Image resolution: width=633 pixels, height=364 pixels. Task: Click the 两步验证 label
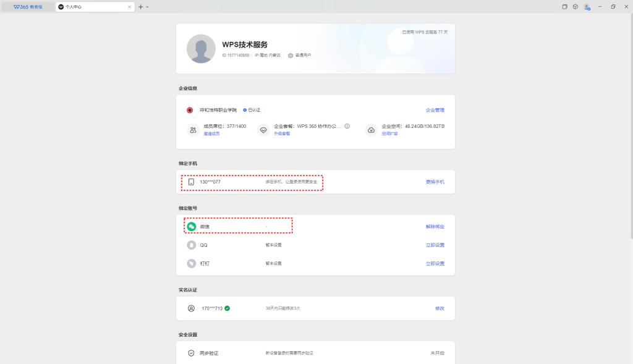(x=209, y=353)
